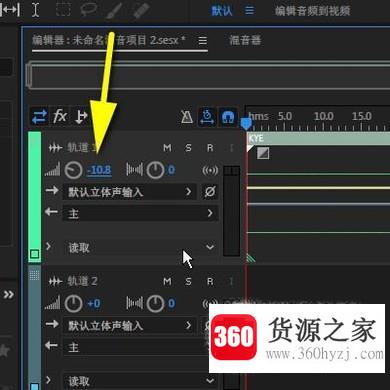Select the Spot Healing Brush tool
This screenshot has width=390, height=390.
(141, 10)
